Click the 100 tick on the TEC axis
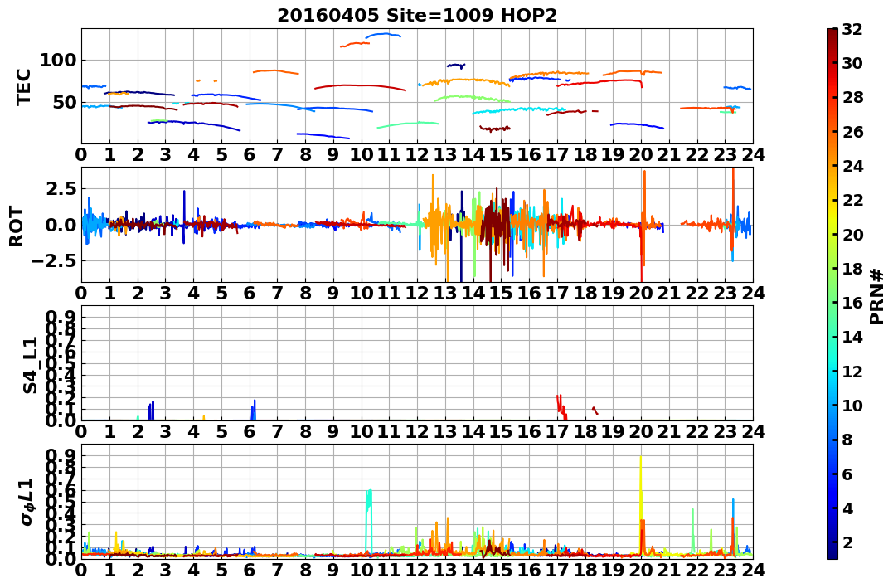The height and width of the screenshot is (588, 893). click(57, 60)
